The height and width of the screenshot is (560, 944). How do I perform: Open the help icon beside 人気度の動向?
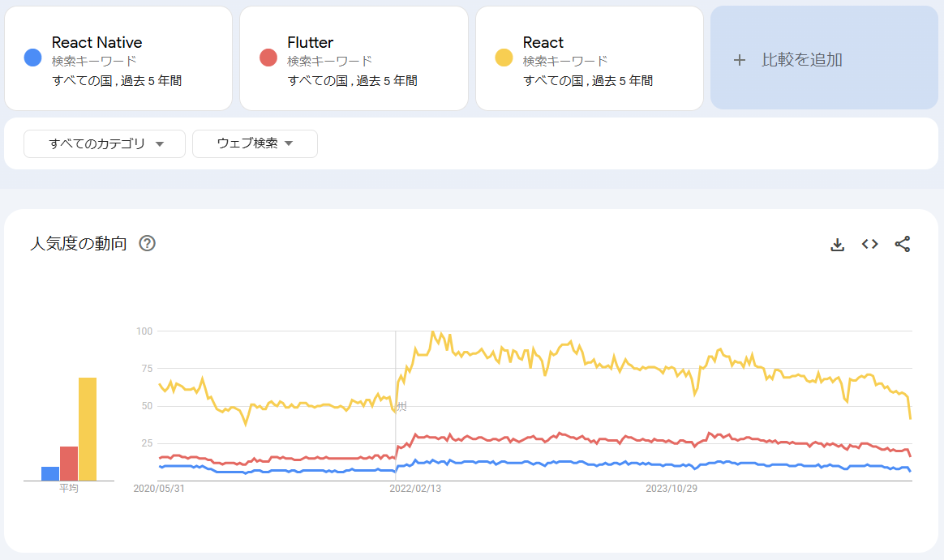click(x=147, y=243)
